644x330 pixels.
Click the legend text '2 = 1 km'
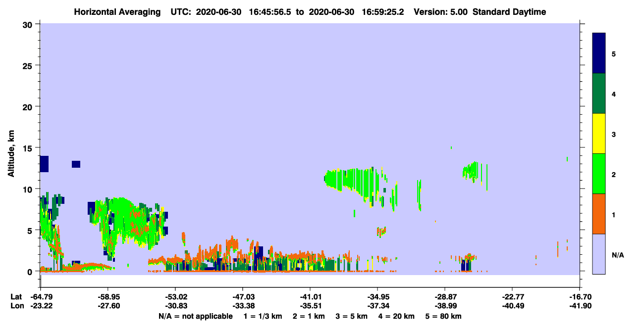tap(309, 316)
